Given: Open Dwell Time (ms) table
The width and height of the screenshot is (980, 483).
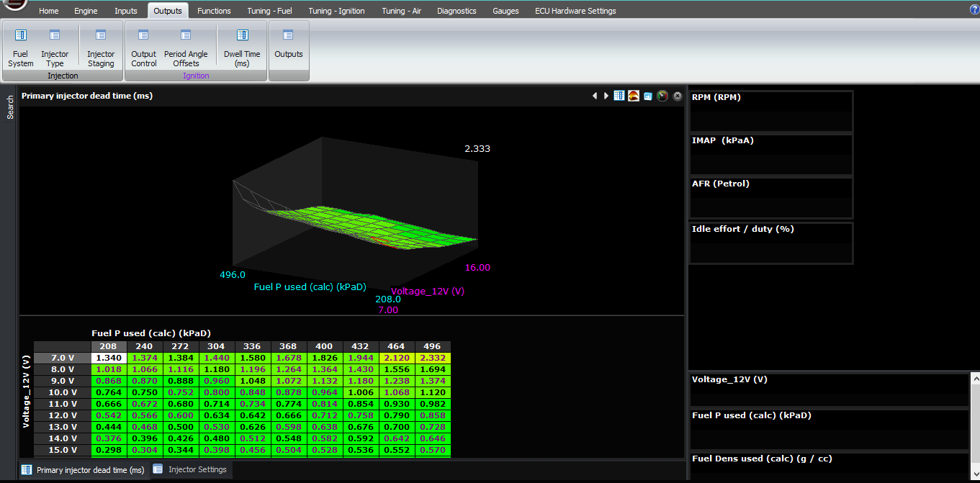Looking at the screenshot, I should pyautogui.click(x=242, y=48).
